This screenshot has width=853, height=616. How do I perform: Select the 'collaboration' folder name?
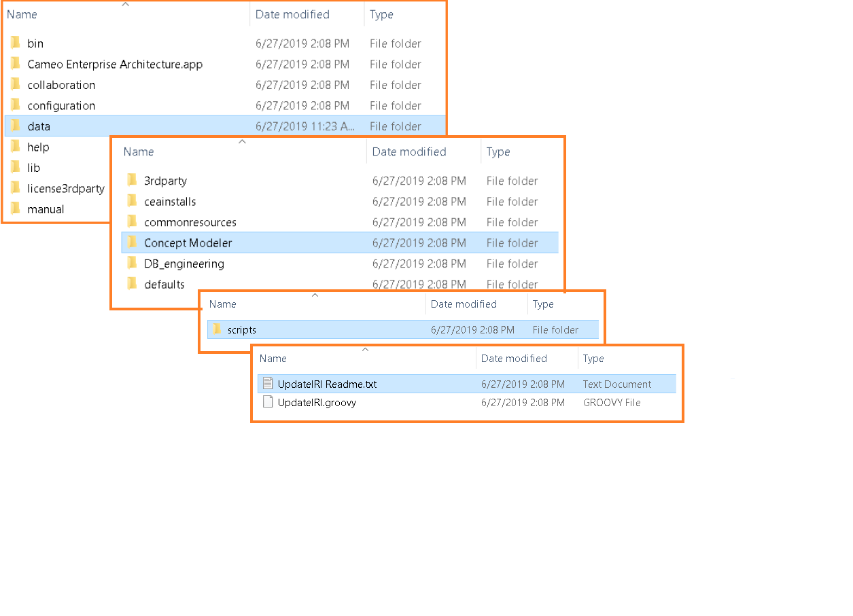click(x=61, y=85)
